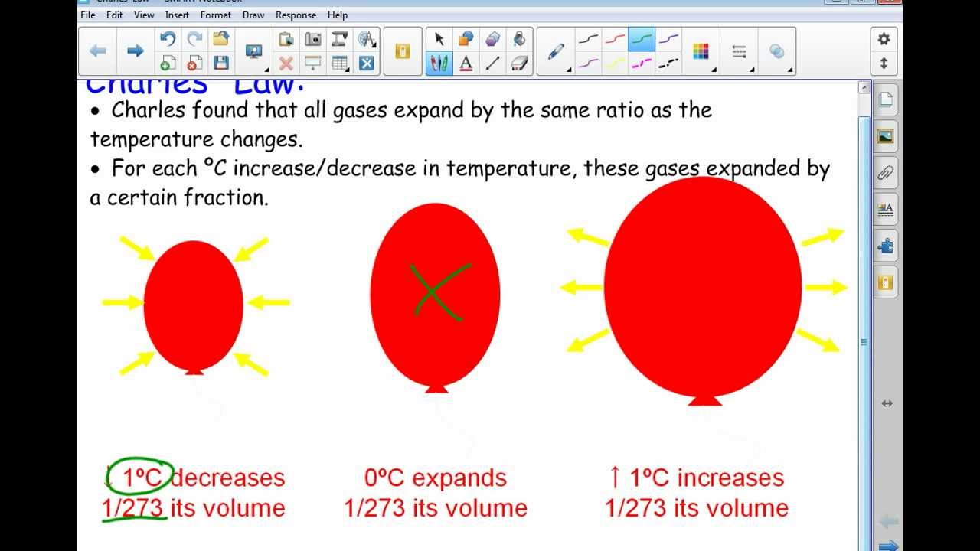Open a file with folder icon
Image resolution: width=980 pixels, height=551 pixels.
pyautogui.click(x=221, y=39)
